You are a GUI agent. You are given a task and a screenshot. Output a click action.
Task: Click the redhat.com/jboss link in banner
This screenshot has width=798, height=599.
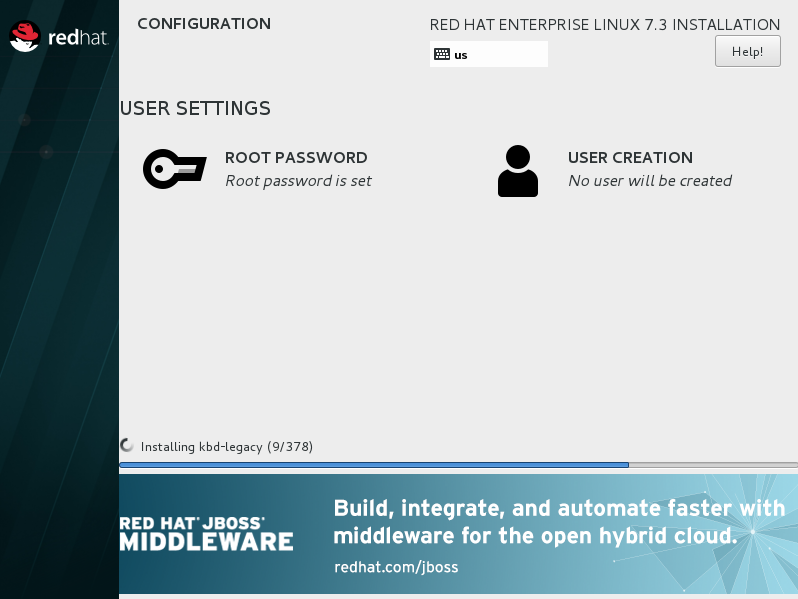(396, 567)
